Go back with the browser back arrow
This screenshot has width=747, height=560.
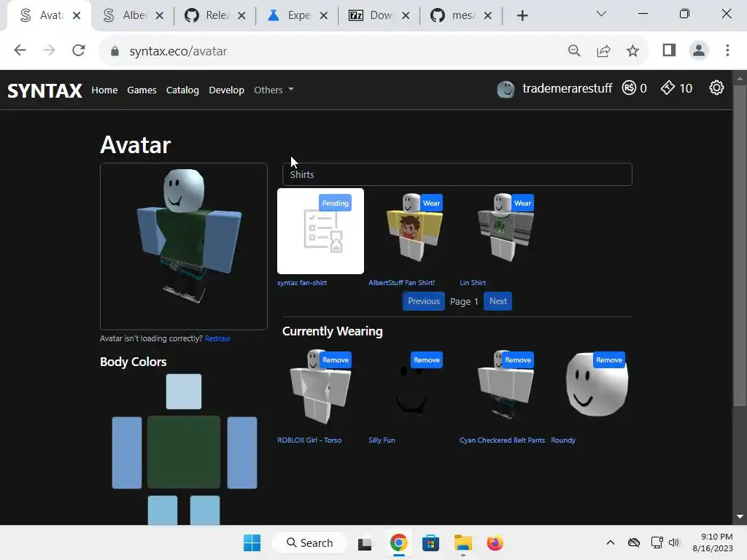20,50
